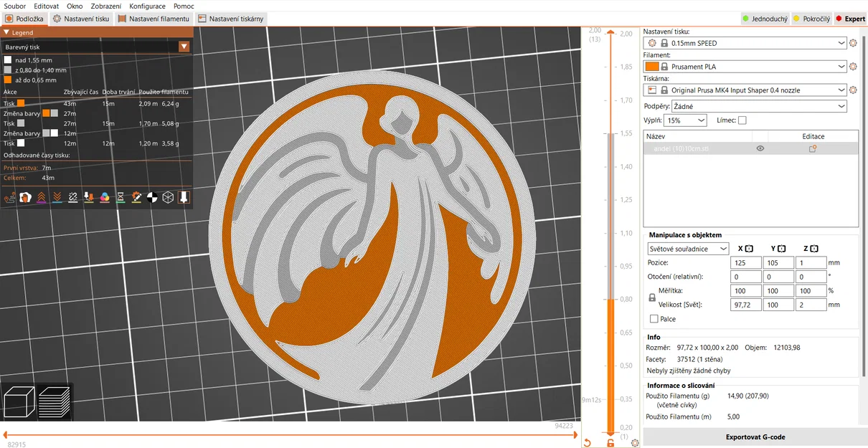Screen dimensions: 868x448
Task: Toggle custom G-code gear-pencil icon
Action: click(x=136, y=197)
